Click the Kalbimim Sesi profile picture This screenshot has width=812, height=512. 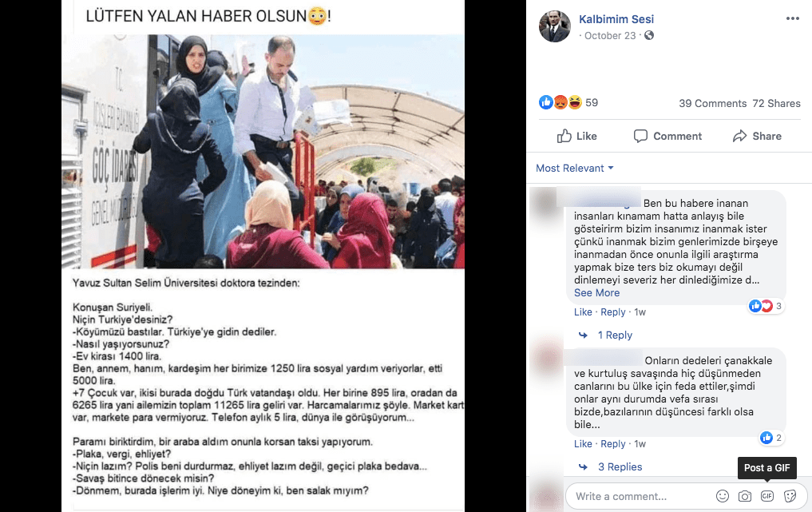tap(555, 26)
